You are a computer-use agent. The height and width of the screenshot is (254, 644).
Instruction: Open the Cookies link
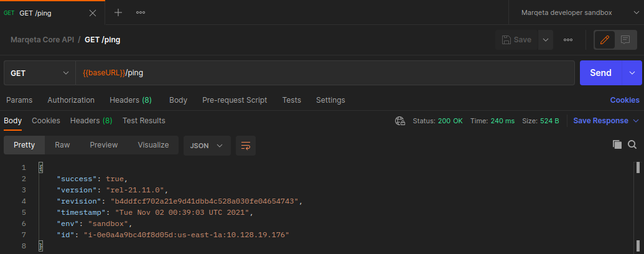click(624, 100)
